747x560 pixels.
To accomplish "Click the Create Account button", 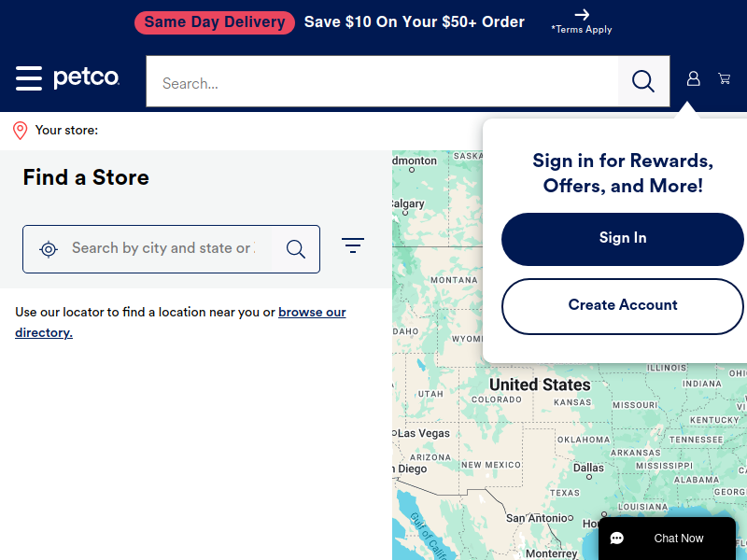I will pos(623,306).
